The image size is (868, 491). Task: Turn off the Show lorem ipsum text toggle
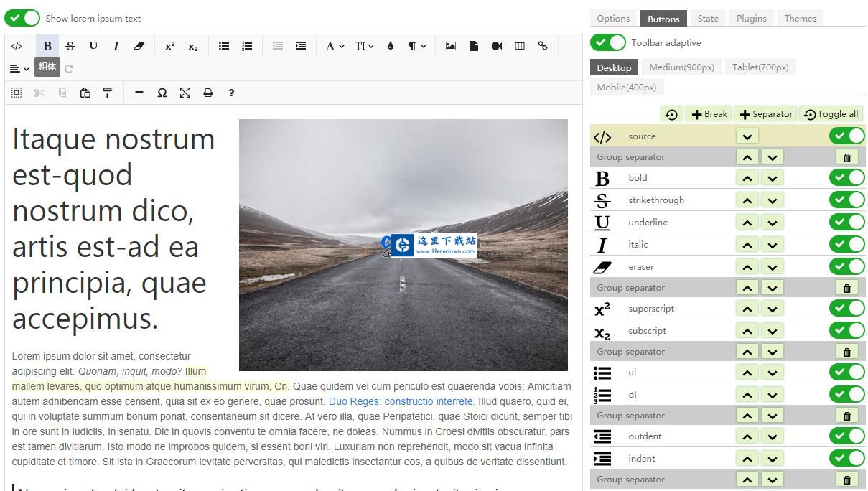(x=22, y=18)
